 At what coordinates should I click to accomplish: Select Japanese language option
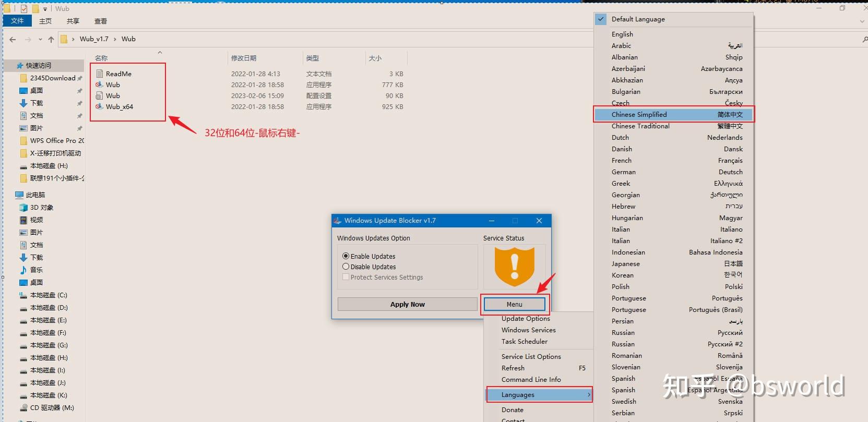pyautogui.click(x=674, y=264)
